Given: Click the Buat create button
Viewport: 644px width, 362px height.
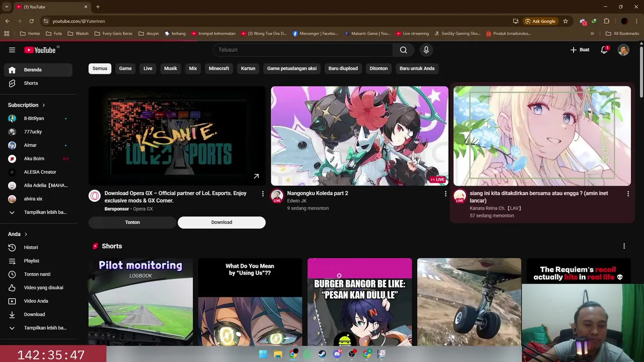Looking at the screenshot, I should pyautogui.click(x=580, y=50).
